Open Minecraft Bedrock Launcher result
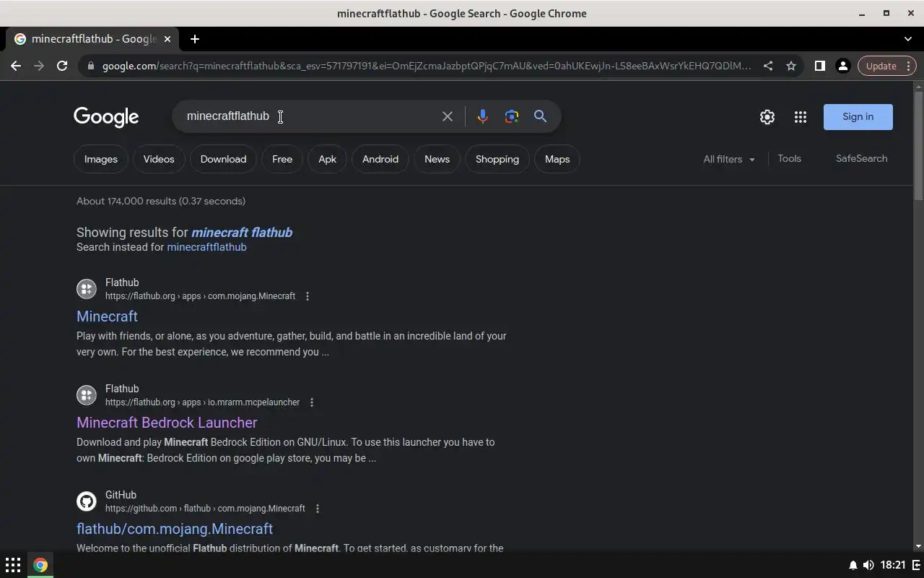The width and height of the screenshot is (924, 578). coord(167,423)
